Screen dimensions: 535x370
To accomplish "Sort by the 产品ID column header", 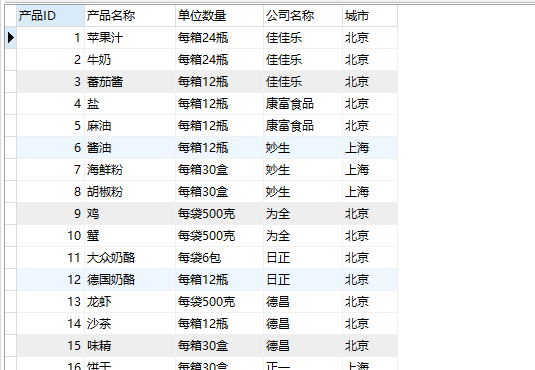I will (x=50, y=16).
